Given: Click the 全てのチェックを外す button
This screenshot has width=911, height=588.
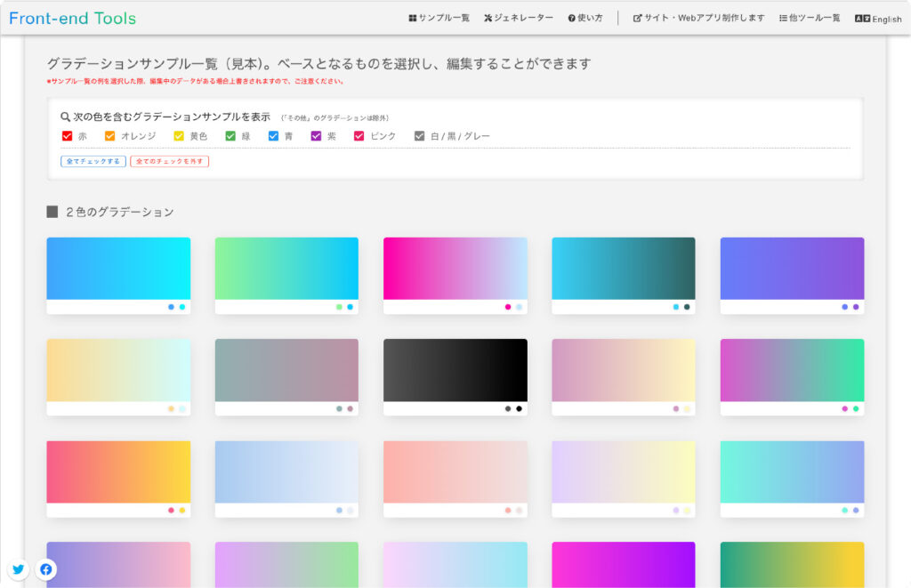Looking at the screenshot, I should click(x=170, y=162).
